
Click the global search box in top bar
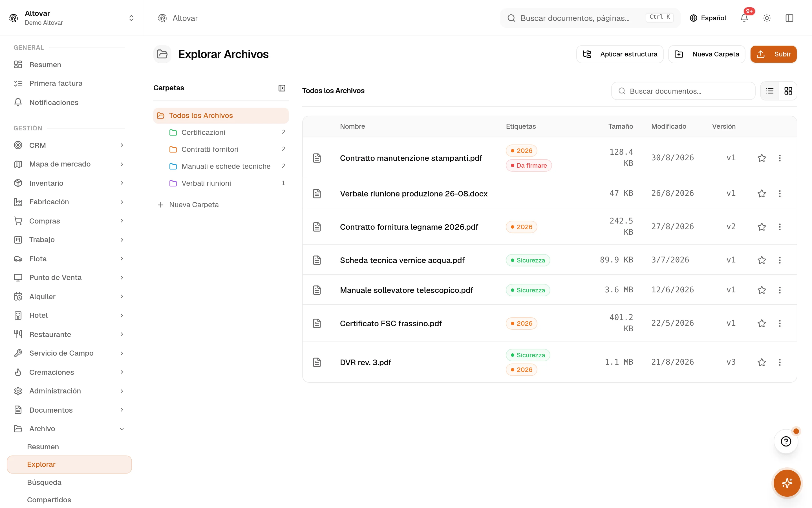[590, 18]
